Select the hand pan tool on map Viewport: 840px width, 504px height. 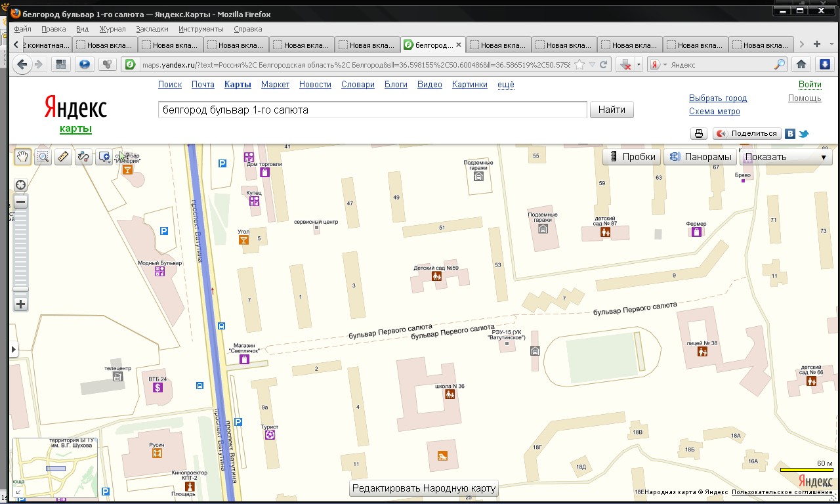pos(23,157)
